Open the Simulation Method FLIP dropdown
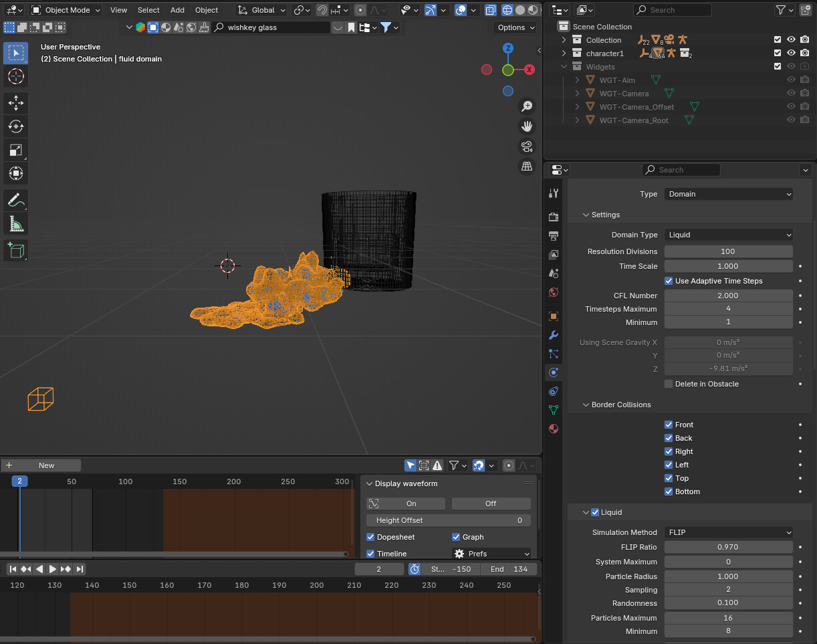 (x=728, y=532)
